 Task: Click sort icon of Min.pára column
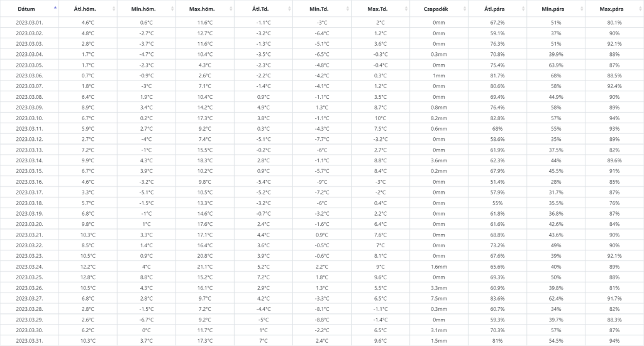click(x=582, y=9)
